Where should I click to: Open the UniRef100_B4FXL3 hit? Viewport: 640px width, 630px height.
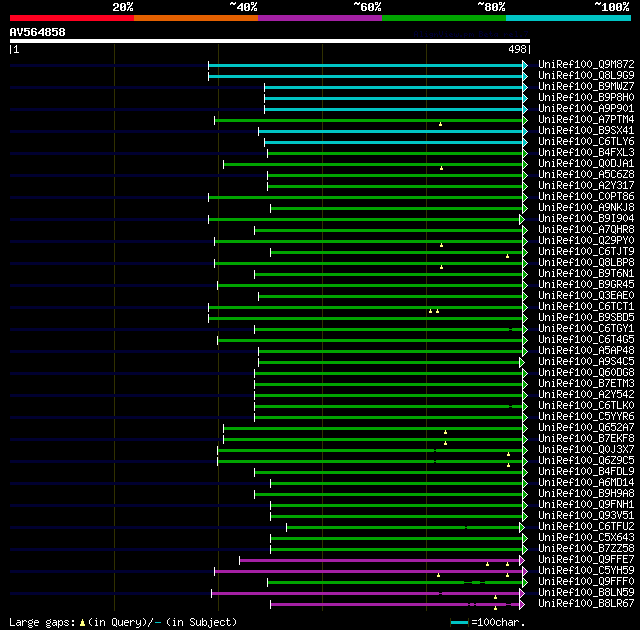click(586, 153)
